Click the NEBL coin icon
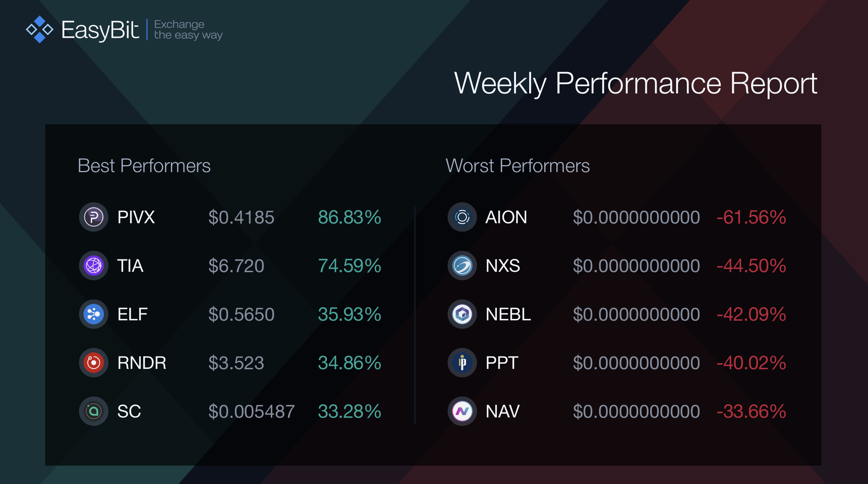 (462, 314)
